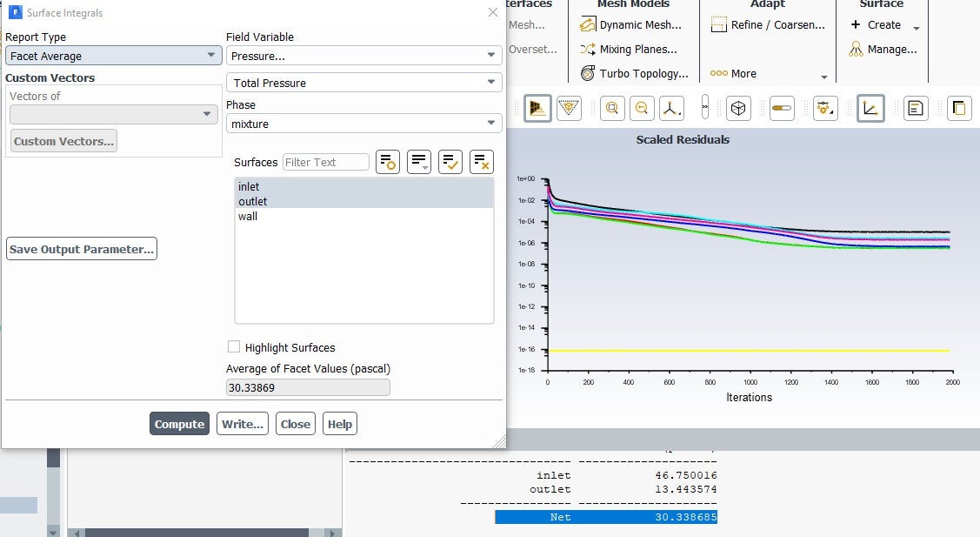Enable the Highlight Surfaces checkbox
The image size is (980, 537).
(234, 346)
